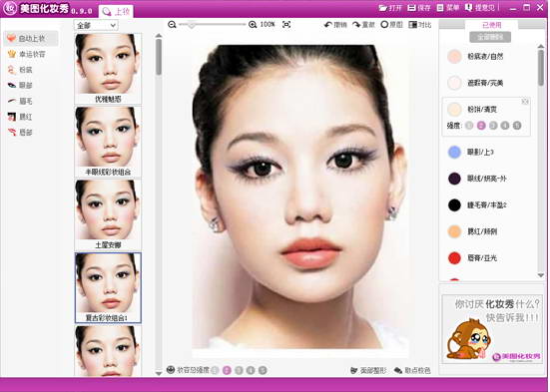Click the used list scroll-up arrow
This screenshot has width=550, height=392.
[x=541, y=46]
